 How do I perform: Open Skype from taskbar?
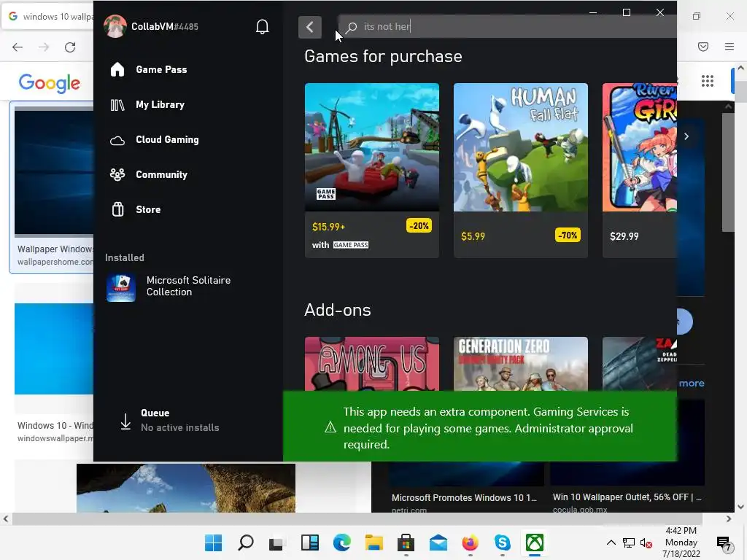click(502, 542)
